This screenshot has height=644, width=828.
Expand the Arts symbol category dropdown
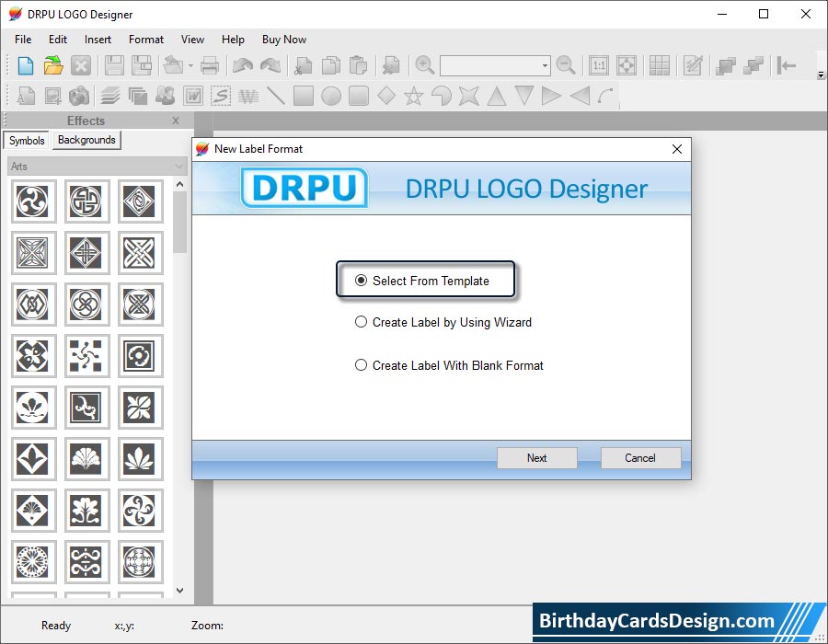click(98, 167)
